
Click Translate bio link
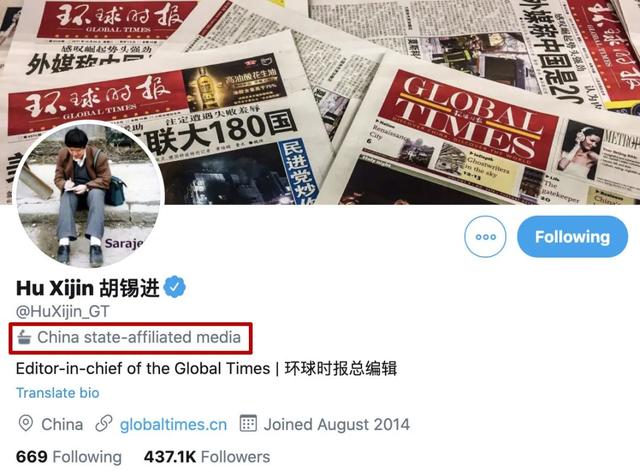(58, 393)
